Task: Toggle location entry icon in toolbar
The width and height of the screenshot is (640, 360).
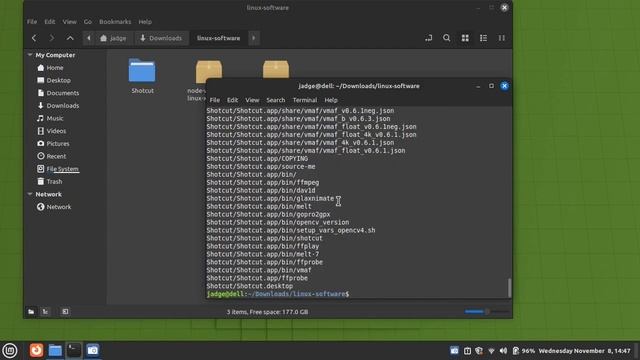Action: pos(428,38)
